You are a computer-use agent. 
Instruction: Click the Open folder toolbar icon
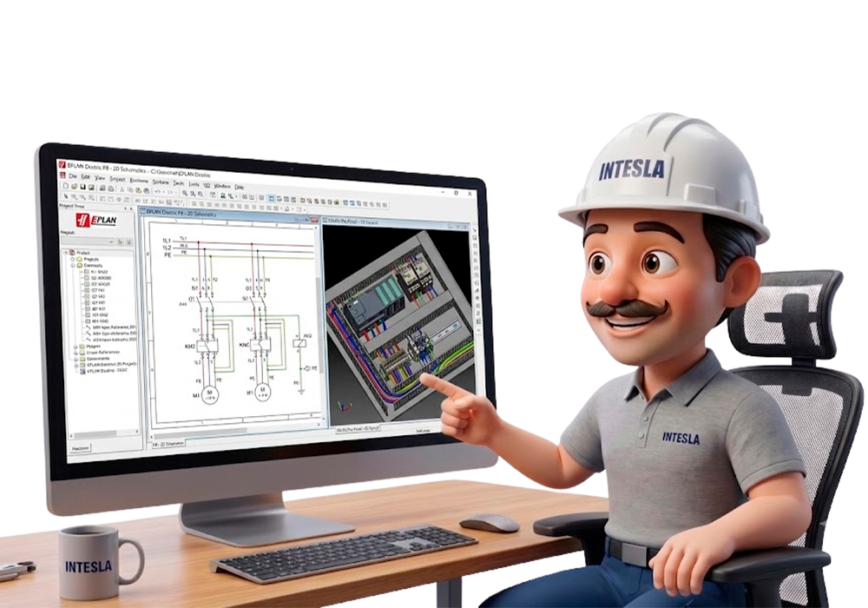(x=74, y=187)
